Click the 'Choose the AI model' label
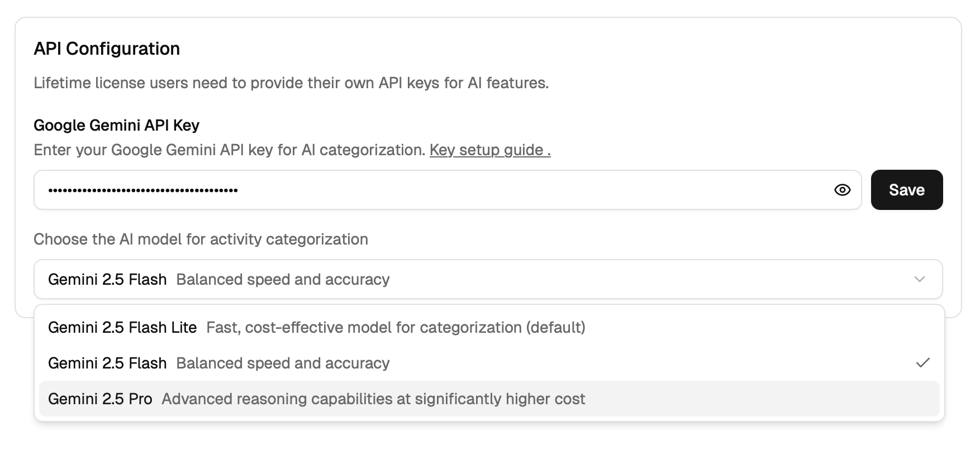 click(x=201, y=239)
